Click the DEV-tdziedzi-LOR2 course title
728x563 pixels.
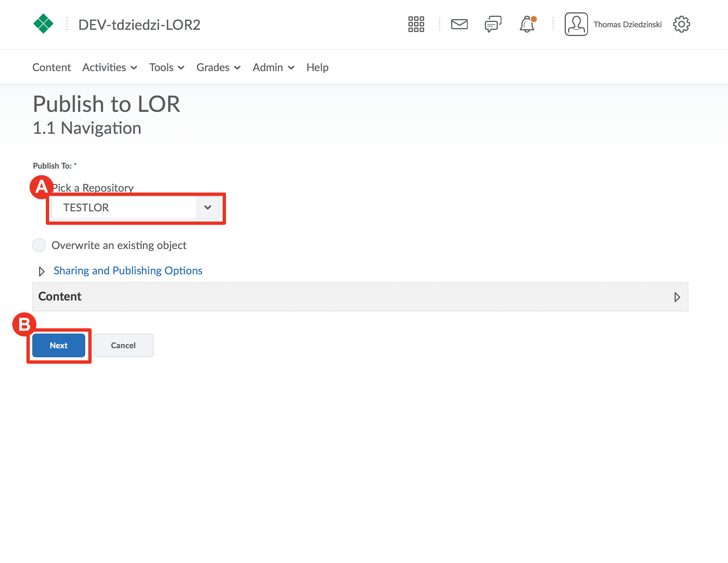pyautogui.click(x=139, y=25)
